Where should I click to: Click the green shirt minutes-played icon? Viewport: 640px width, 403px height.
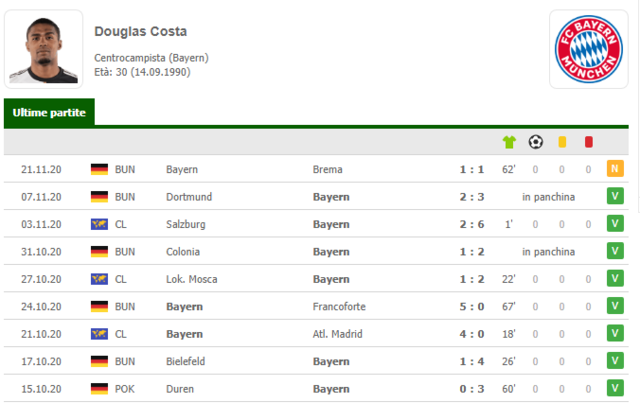pos(509,142)
